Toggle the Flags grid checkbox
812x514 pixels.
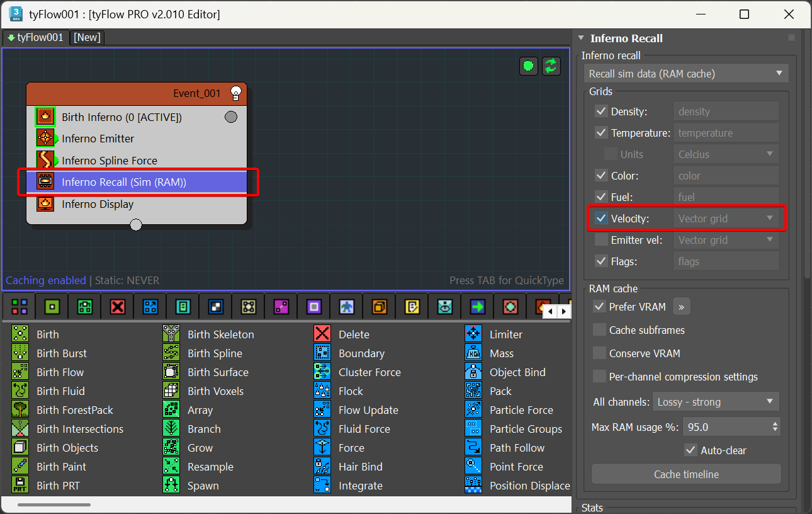pyautogui.click(x=601, y=261)
